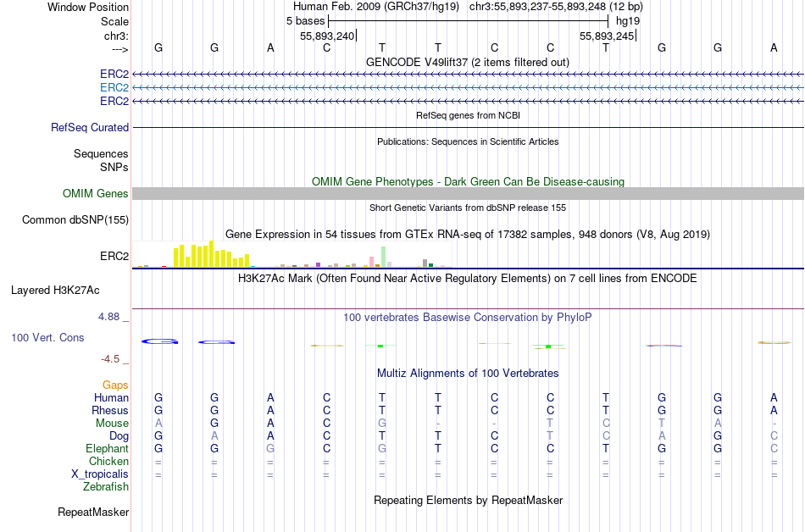Click Publications: Sequences in Scientific Articles title
The width and height of the screenshot is (805, 532).
point(468,141)
